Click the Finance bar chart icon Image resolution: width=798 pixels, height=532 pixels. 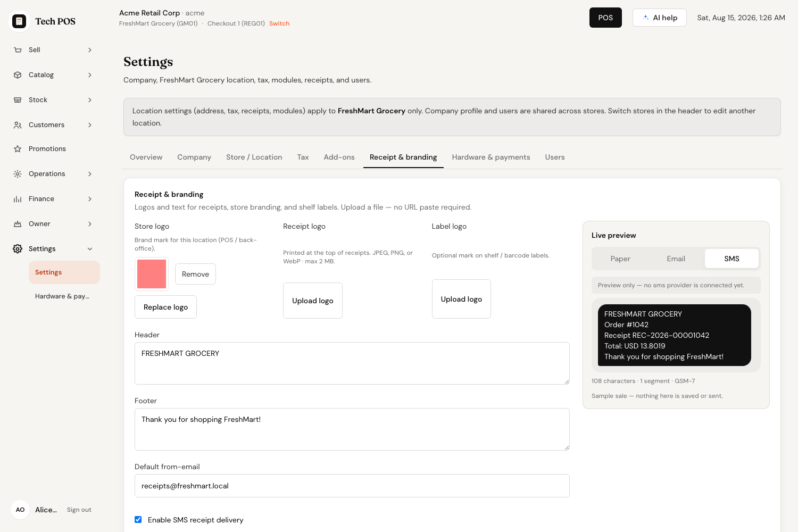(18, 199)
